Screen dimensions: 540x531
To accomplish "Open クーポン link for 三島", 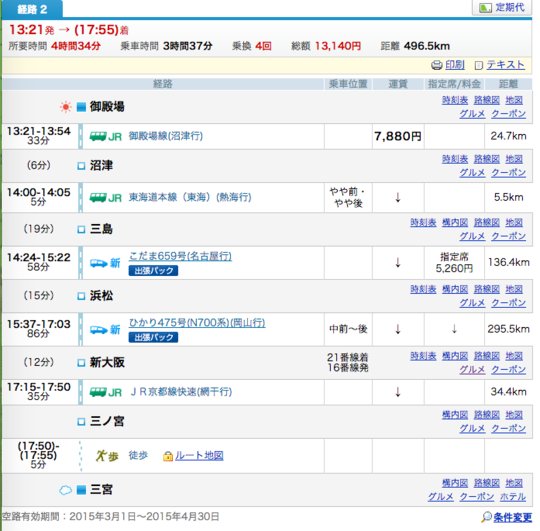I will tap(508, 236).
